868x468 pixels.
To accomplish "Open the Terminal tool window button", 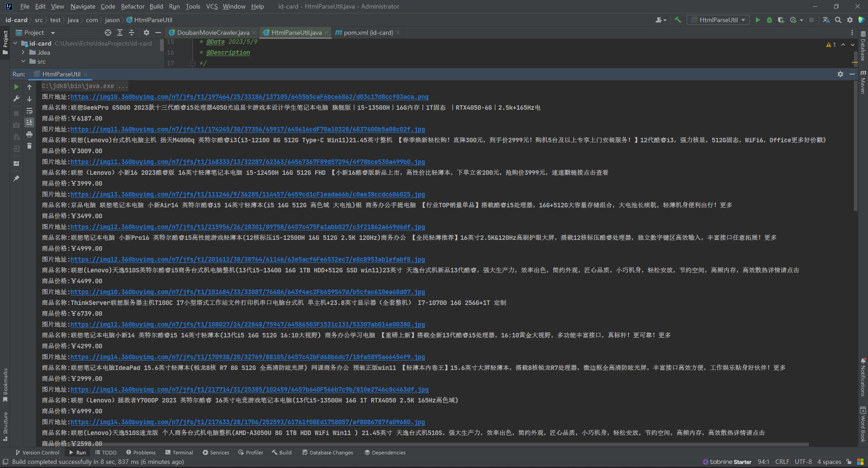I will tap(179, 452).
